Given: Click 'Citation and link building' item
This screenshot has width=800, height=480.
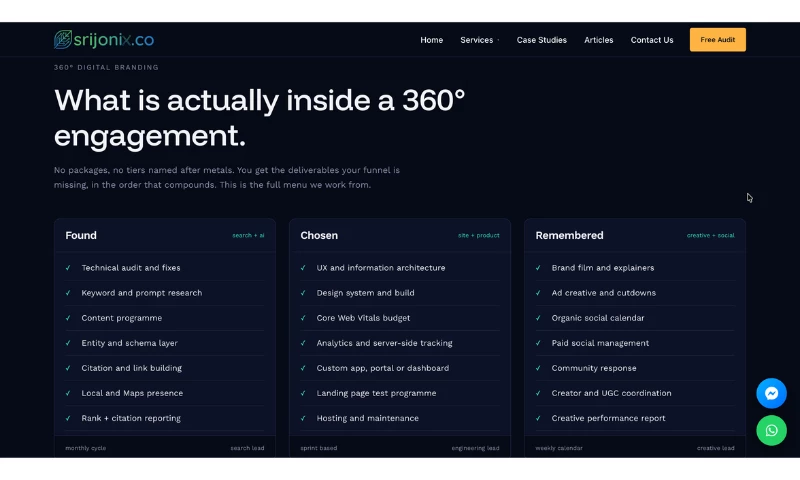Looking at the screenshot, I should pyautogui.click(x=131, y=368).
